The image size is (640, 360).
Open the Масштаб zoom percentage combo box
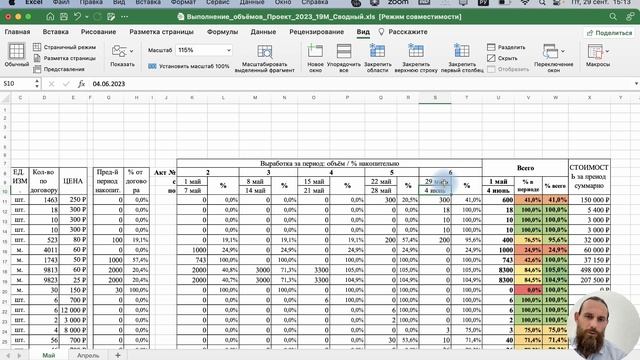point(204,50)
